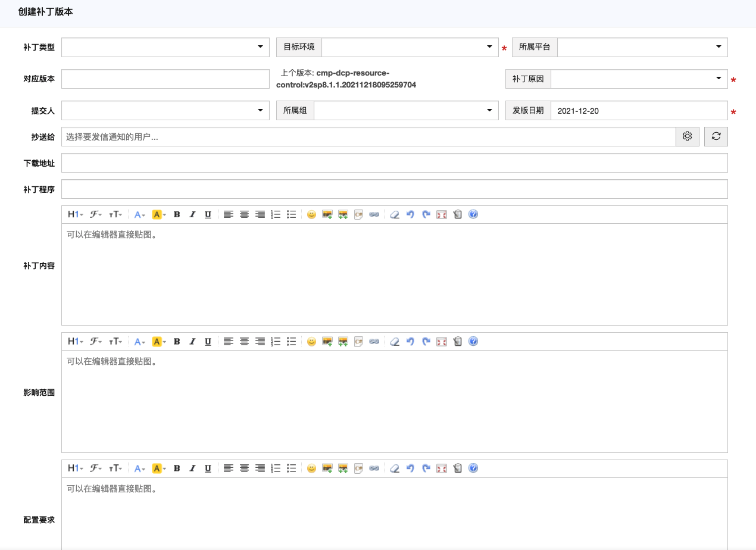Open font size menu in 配置要求 editor
The image size is (756, 550).
point(115,468)
